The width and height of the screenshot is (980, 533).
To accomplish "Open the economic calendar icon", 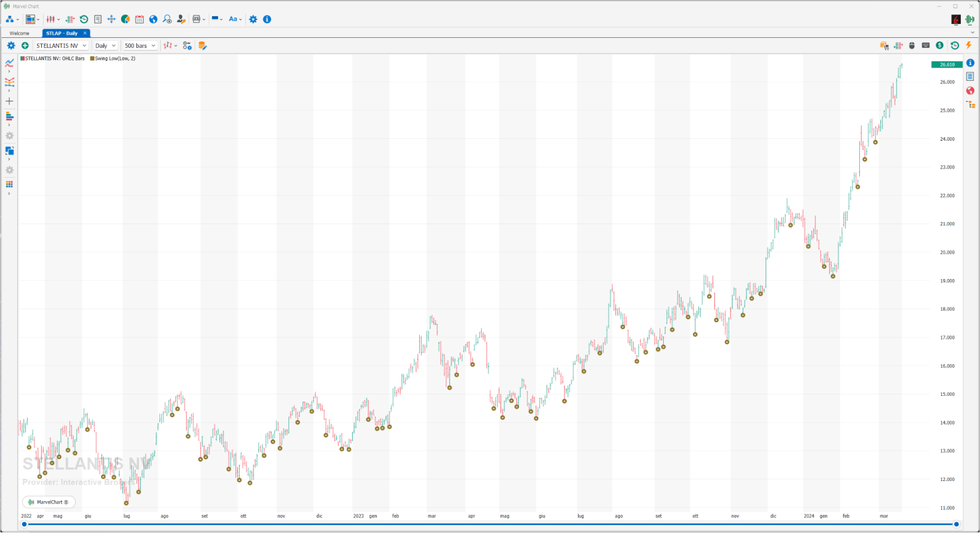I will click(x=139, y=19).
